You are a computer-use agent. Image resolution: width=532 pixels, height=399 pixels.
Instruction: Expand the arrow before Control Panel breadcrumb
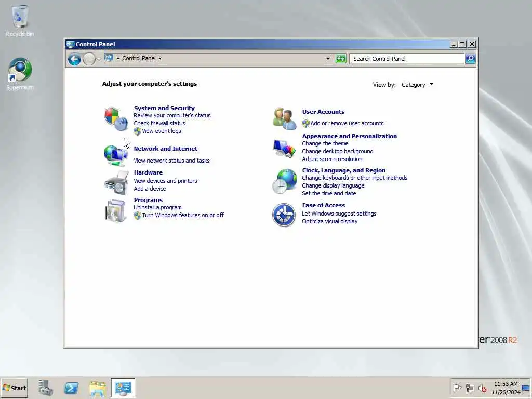[118, 58]
